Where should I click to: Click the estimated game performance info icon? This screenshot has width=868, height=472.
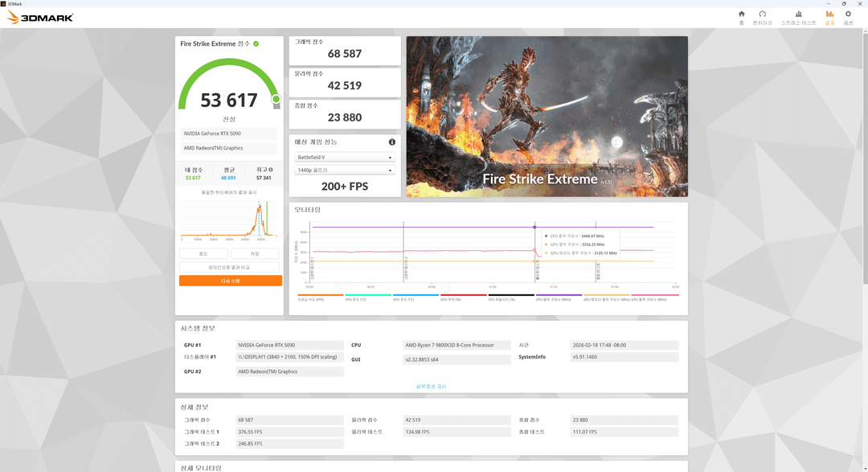point(392,142)
